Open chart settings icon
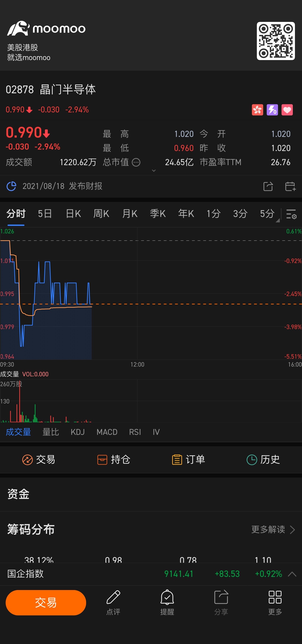The height and width of the screenshot is (644, 302). click(291, 214)
